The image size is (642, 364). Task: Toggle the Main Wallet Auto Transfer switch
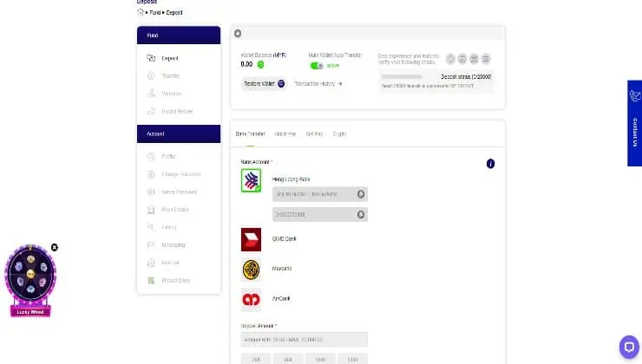click(317, 66)
